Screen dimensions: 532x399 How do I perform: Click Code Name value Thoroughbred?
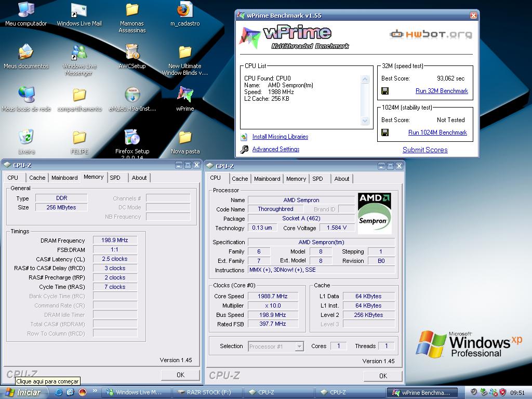275,209
